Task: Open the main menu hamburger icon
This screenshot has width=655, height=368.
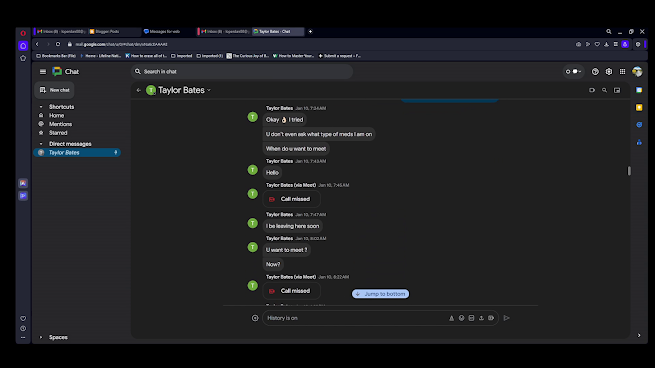Action: point(43,71)
